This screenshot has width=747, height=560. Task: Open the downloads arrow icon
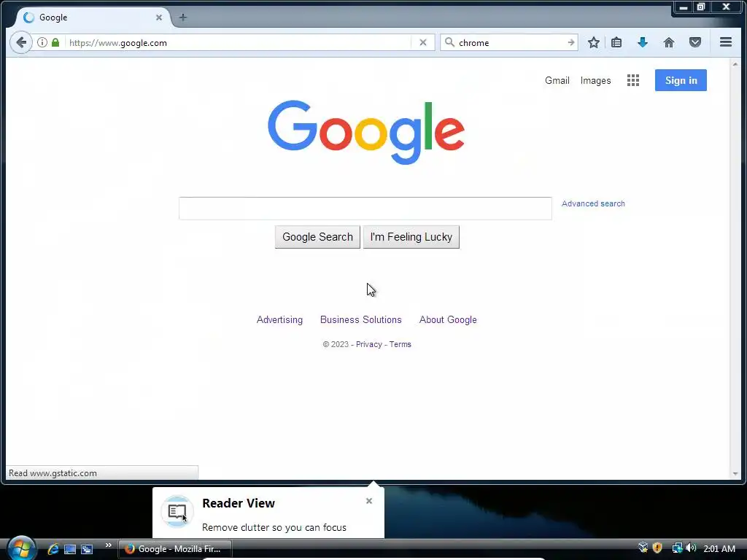642,42
